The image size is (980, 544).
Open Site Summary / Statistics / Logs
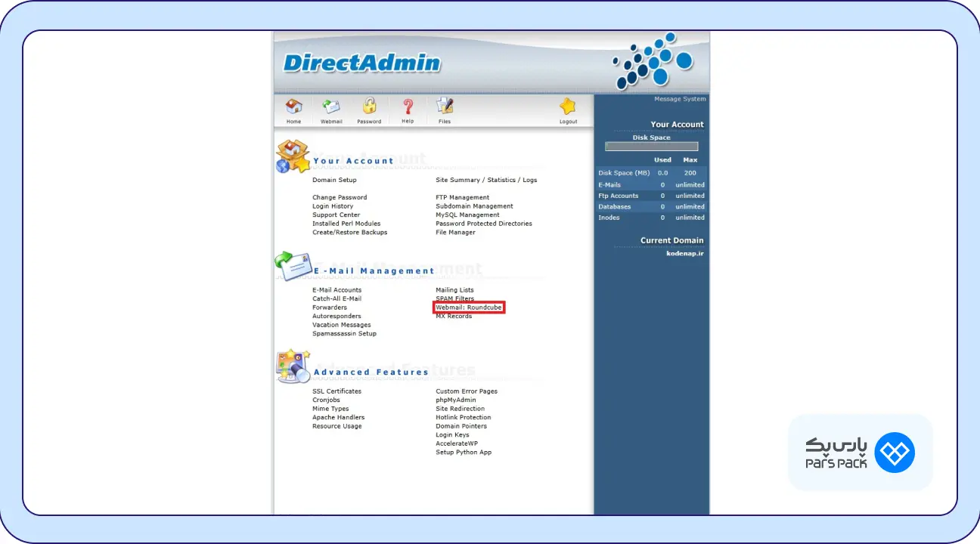pyautogui.click(x=486, y=180)
